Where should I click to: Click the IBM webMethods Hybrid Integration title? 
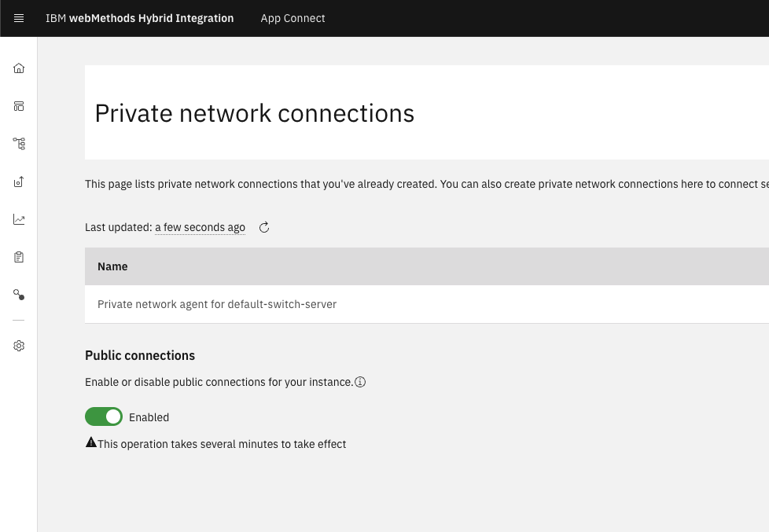[x=139, y=18]
